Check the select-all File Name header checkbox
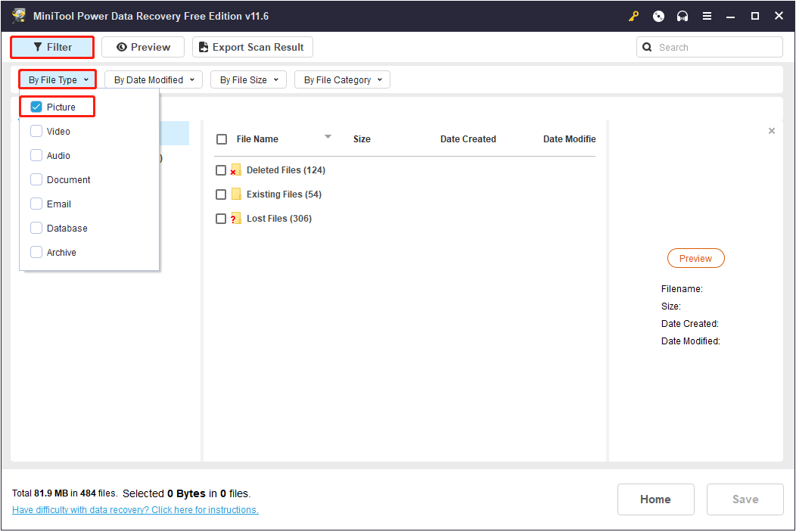Screen dimensions: 796x532 click(222, 139)
